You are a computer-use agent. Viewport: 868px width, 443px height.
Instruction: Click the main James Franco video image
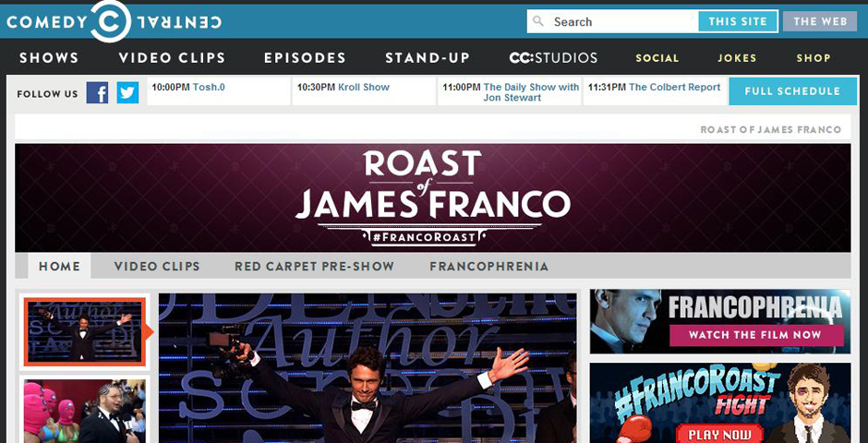368,368
